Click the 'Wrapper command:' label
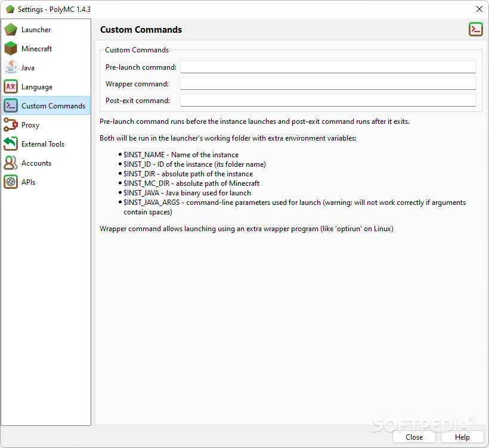 click(137, 84)
